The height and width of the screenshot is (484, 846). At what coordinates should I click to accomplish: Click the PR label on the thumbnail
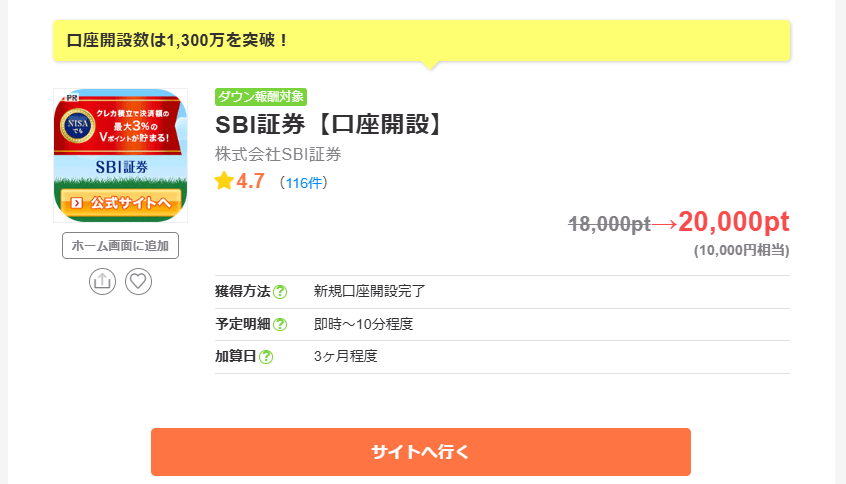[69, 98]
